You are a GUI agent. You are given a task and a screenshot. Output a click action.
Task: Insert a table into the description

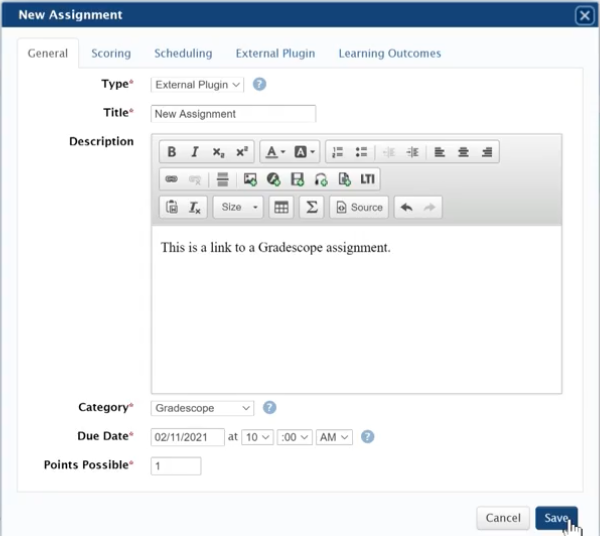282,207
